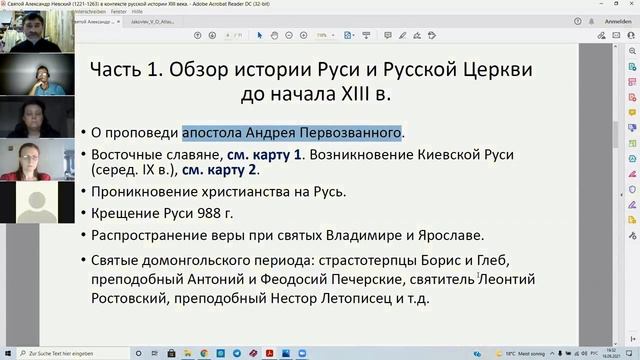Select the hand pan tool
Image resolution: width=640 pixels, height=360 pixels.
pyautogui.click(x=274, y=36)
